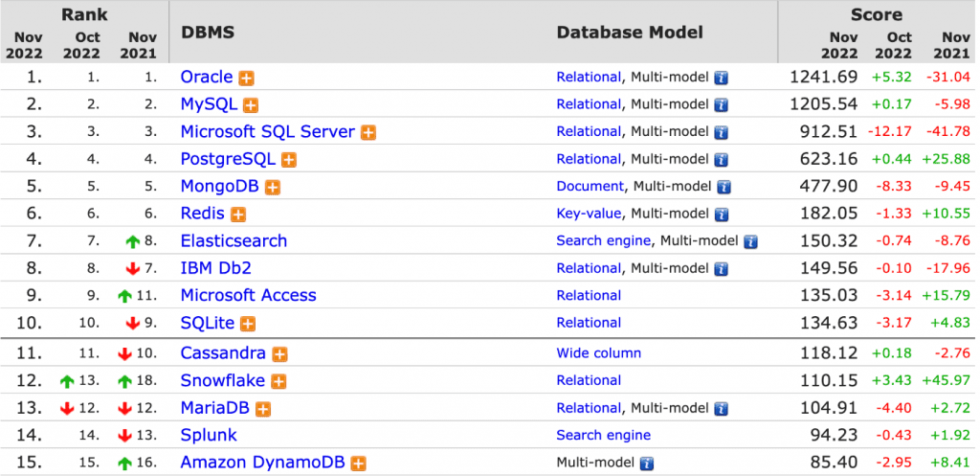
Task: Click the Cassandra score 118.12
Action: coord(830,352)
